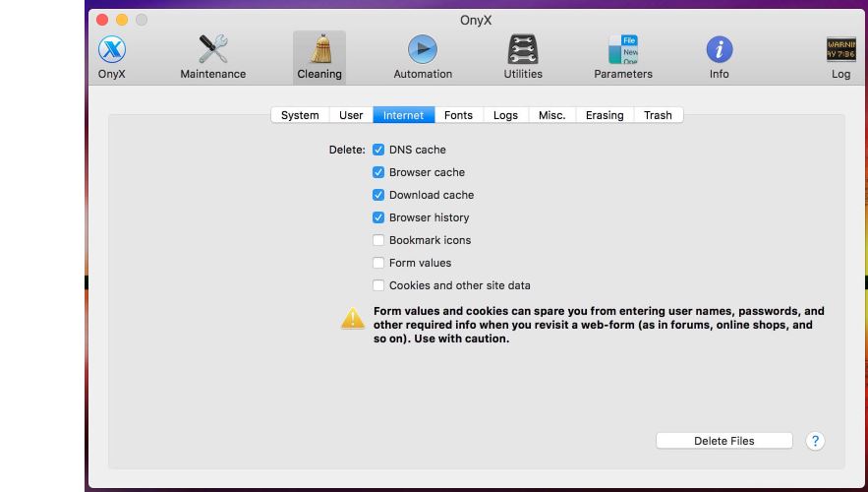Click the yellow warning triangle icon
The image size is (868, 492).
[x=353, y=319]
